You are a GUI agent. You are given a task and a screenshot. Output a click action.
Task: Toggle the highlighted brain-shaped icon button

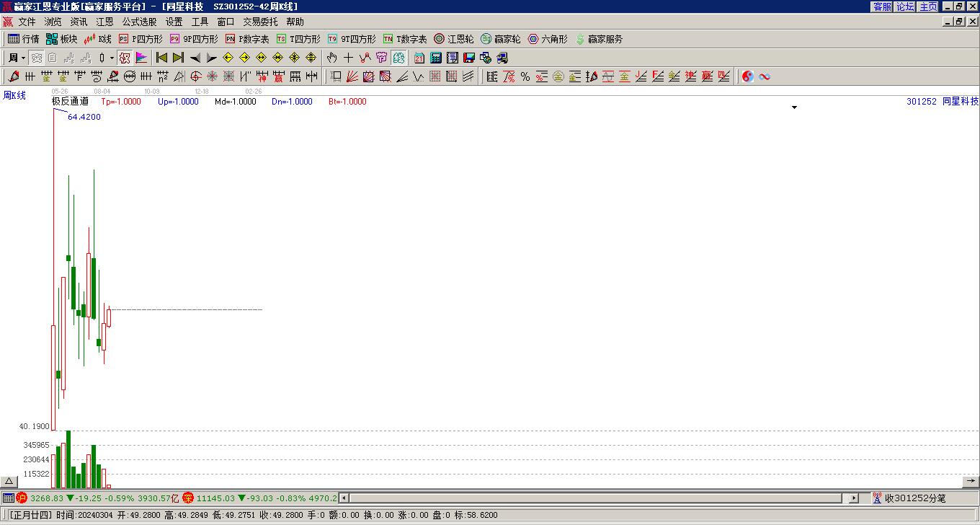[399, 58]
